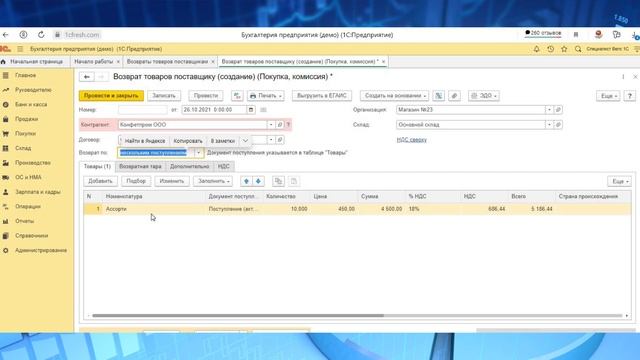This screenshot has height=360, width=640.
Task: Go to Главное section in sidebar
Action: pos(25,76)
